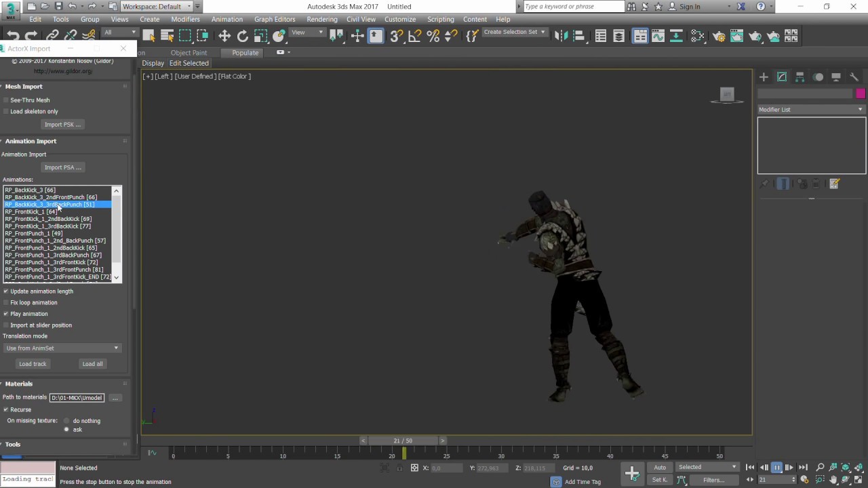Switch to the Utilities wrench panel tab
This screenshot has height=488, width=868.
(854, 77)
